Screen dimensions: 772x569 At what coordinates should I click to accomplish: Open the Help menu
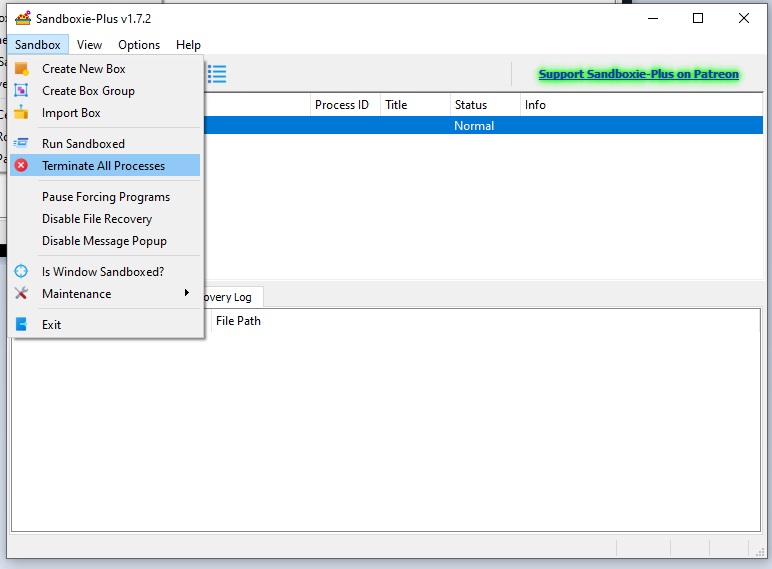(x=188, y=45)
